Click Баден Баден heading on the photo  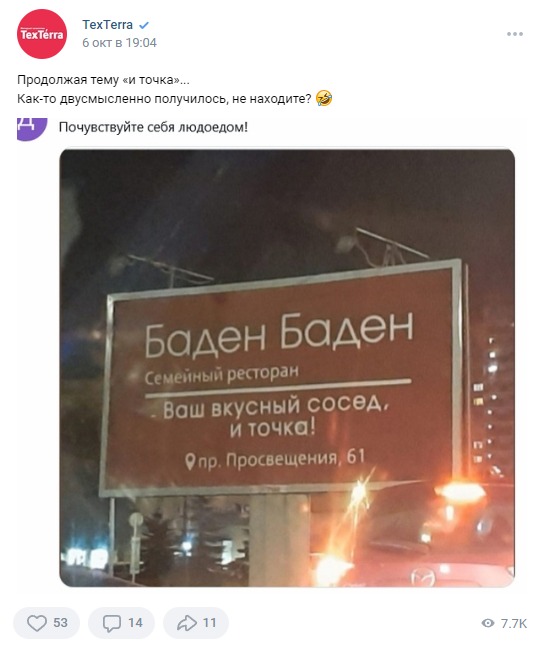(x=279, y=335)
